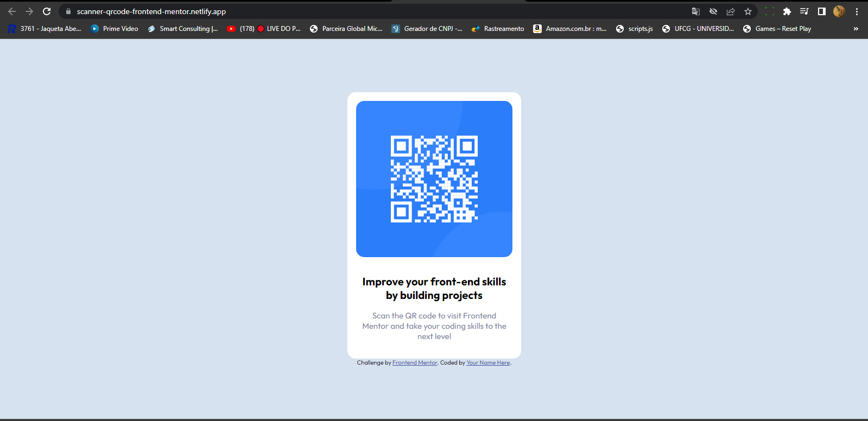
Task: Bookmark this tab with the star
Action: 748,11
